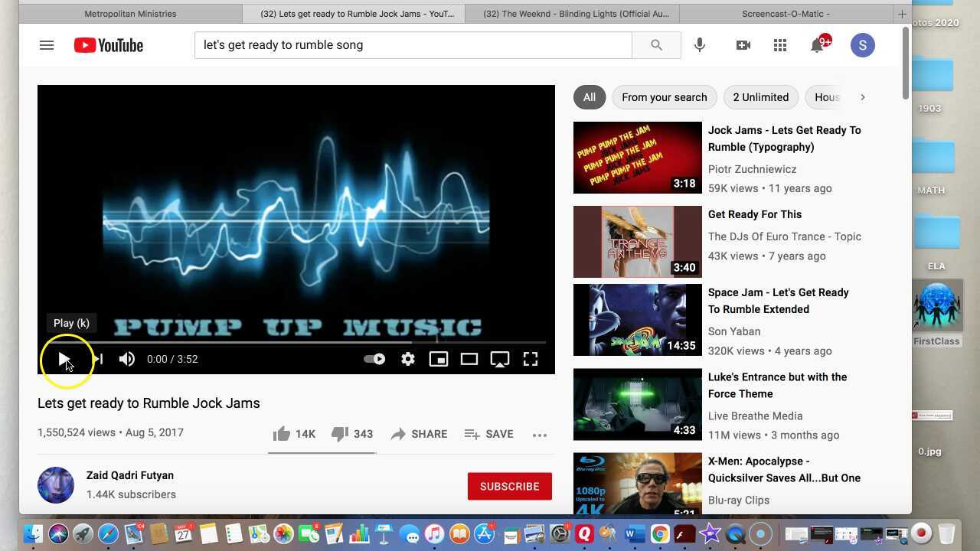Select the All filter chip

coord(590,97)
